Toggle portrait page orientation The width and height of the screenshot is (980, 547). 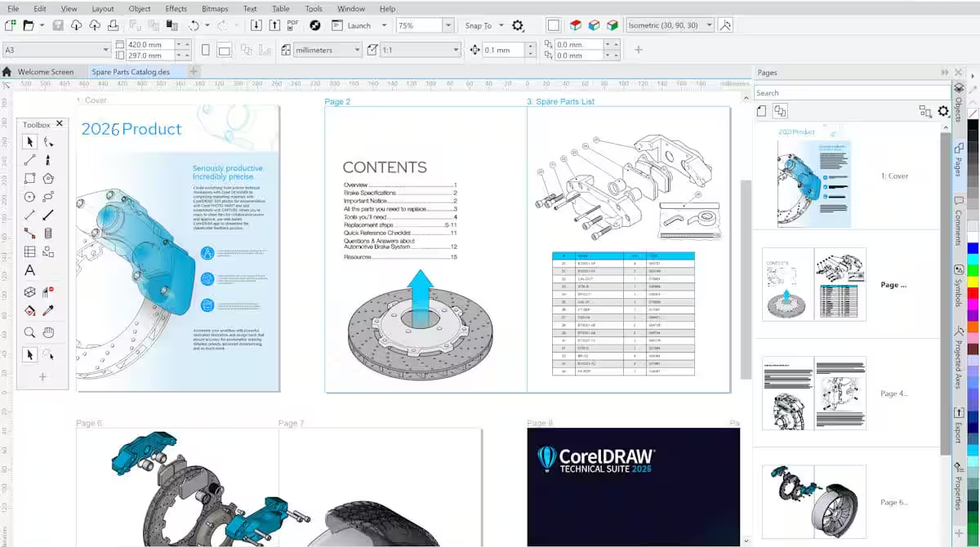(205, 50)
